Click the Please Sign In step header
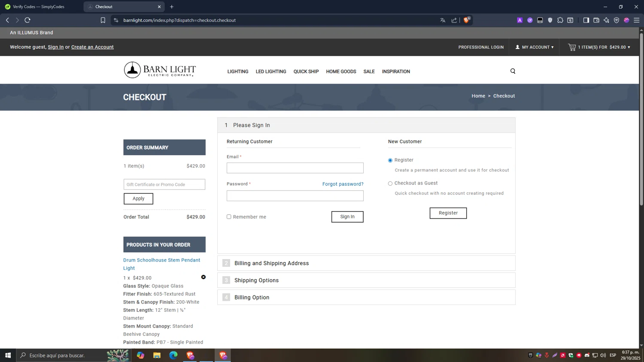644x362 pixels. click(x=366, y=125)
